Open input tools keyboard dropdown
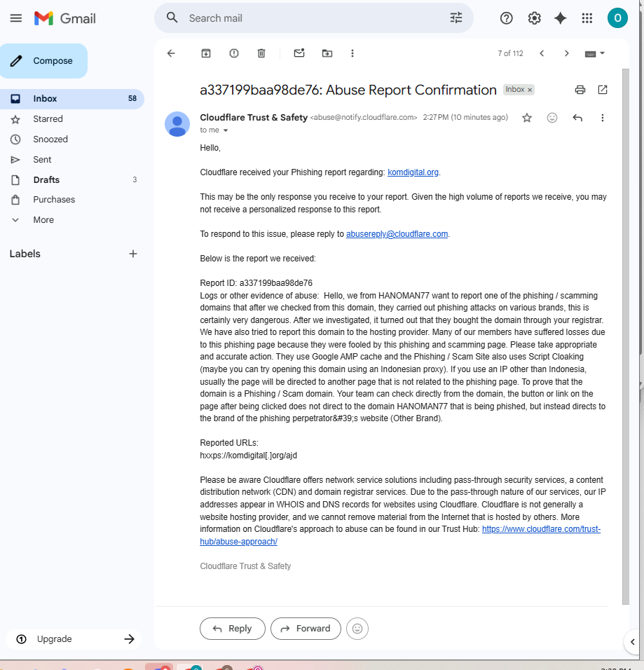Screen dimensions: 644x670 (x=594, y=53)
